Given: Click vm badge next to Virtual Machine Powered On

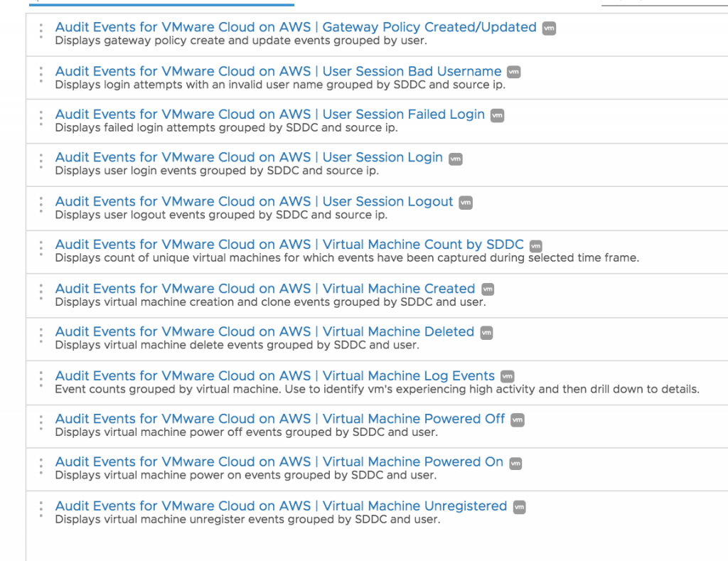Looking at the screenshot, I should tap(515, 463).
